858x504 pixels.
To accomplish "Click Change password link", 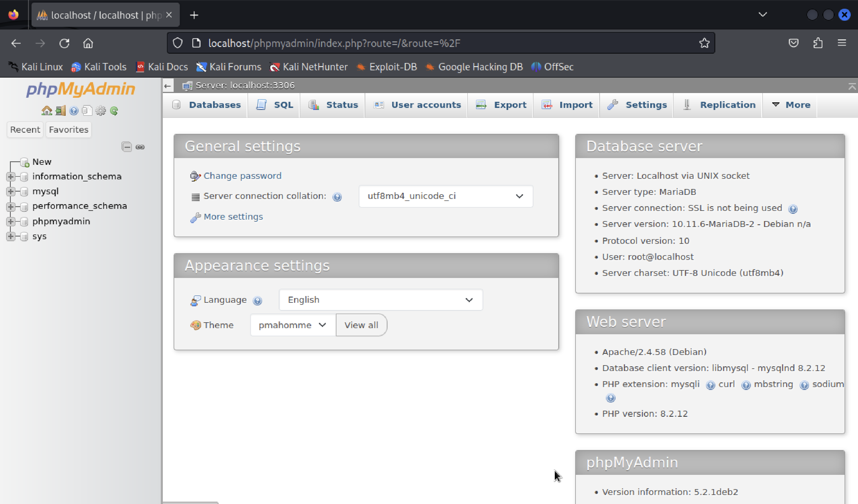I will coord(243,176).
